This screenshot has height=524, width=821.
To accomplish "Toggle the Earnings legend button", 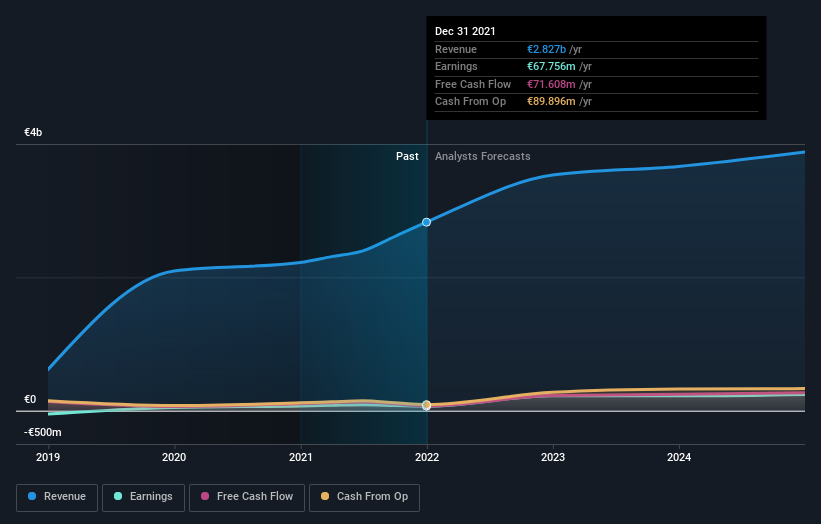I will pyautogui.click(x=143, y=497).
